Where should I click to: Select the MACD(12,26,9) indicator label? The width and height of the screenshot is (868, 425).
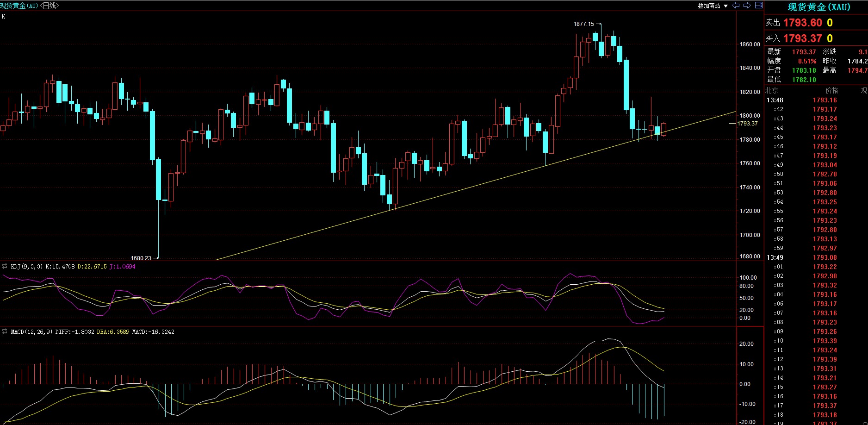pos(32,332)
